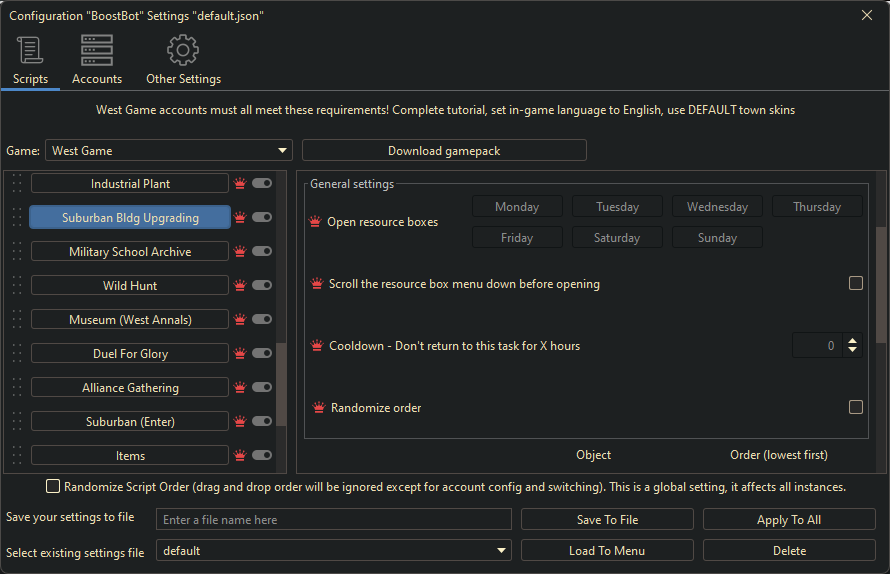
Task: Open Other Settings gear icon
Action: tap(183, 50)
